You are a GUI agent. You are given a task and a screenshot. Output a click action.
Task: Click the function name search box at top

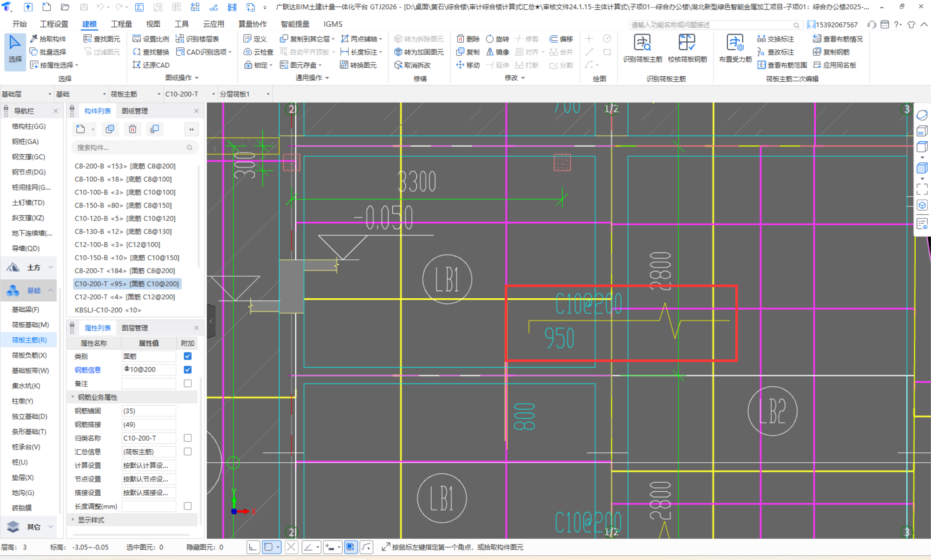coord(716,24)
